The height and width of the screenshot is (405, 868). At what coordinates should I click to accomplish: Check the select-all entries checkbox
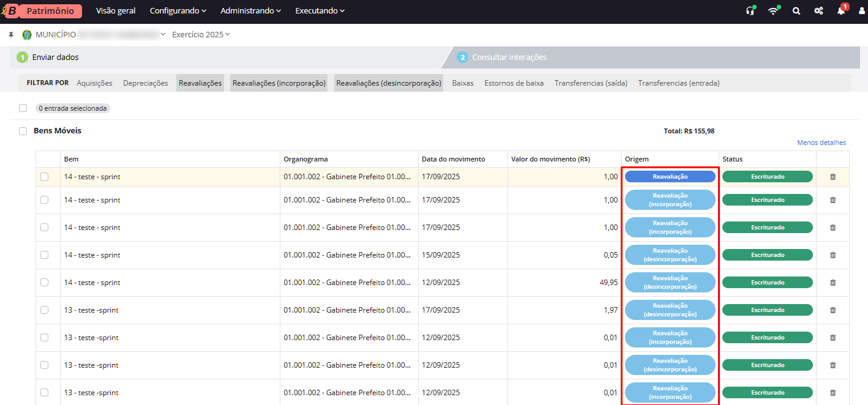[23, 108]
